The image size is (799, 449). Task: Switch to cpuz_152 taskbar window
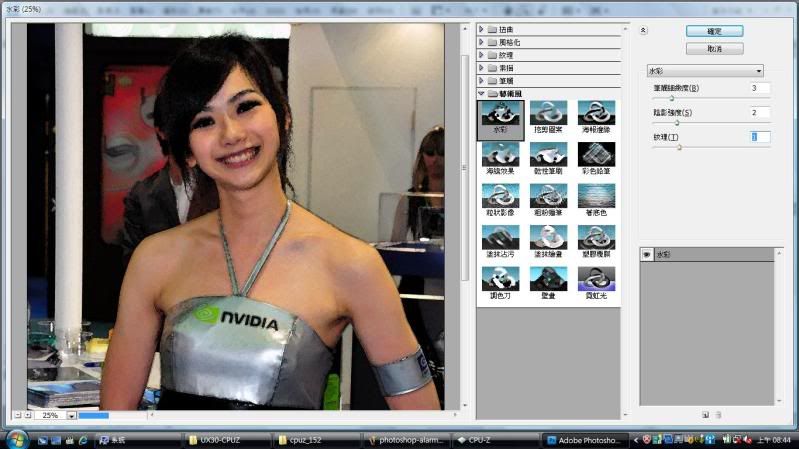click(x=317, y=440)
